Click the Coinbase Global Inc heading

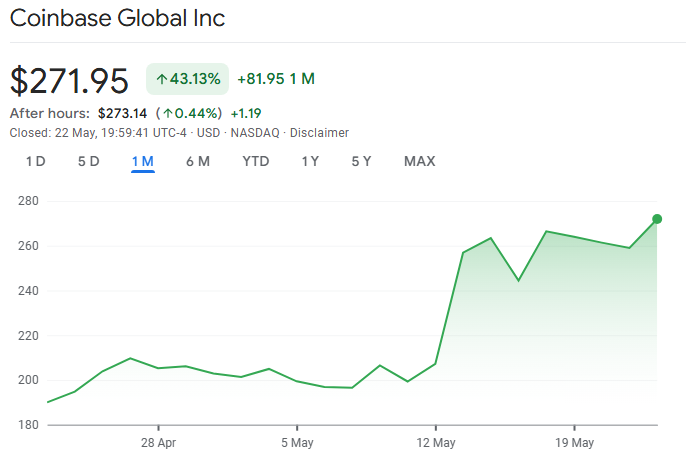117,19
